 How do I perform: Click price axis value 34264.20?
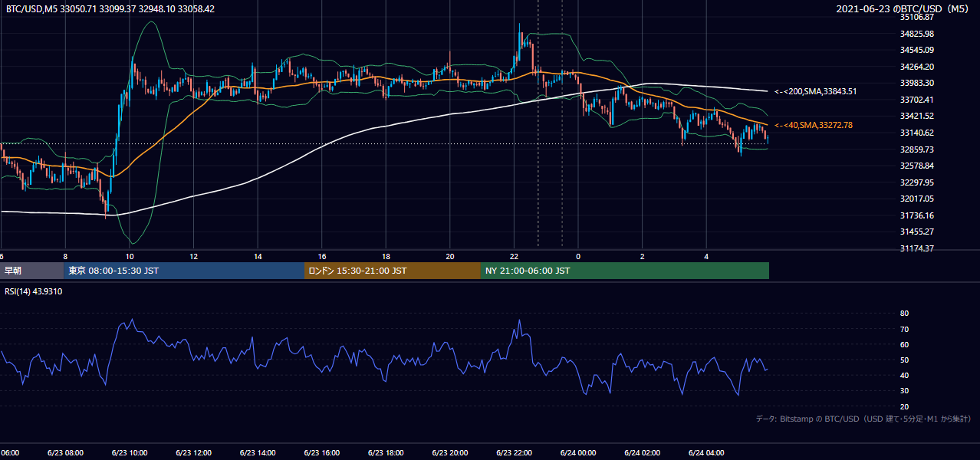(x=916, y=67)
